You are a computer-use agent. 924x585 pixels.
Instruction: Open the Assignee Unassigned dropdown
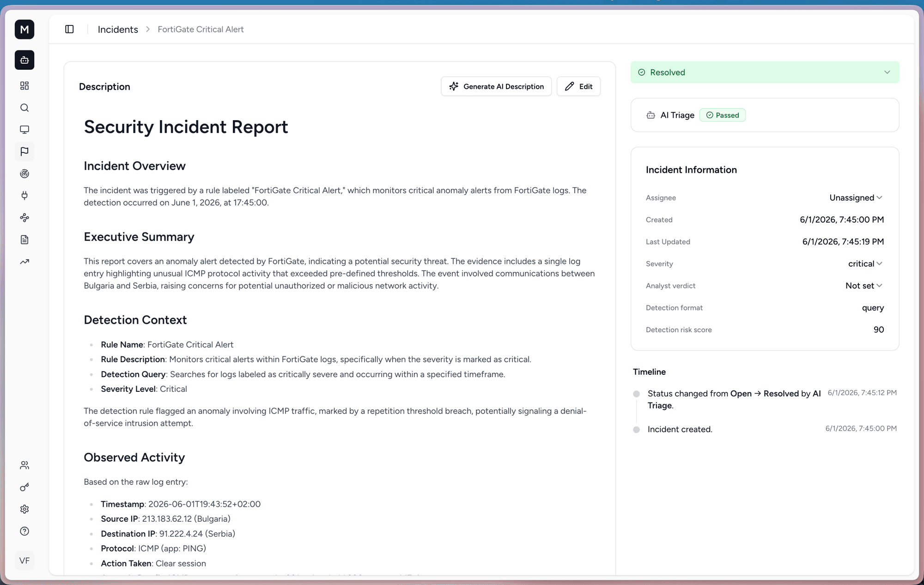856,198
